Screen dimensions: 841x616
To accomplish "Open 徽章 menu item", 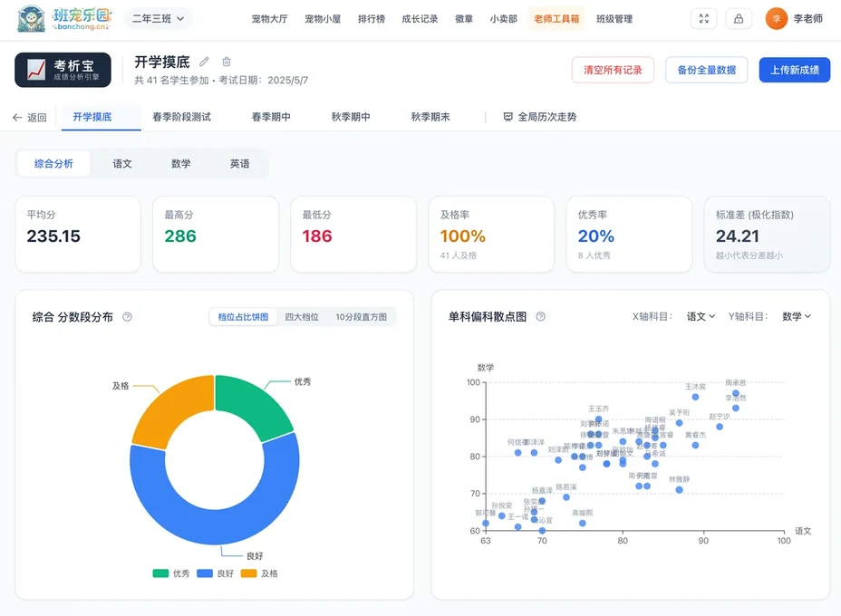I will 464,19.
